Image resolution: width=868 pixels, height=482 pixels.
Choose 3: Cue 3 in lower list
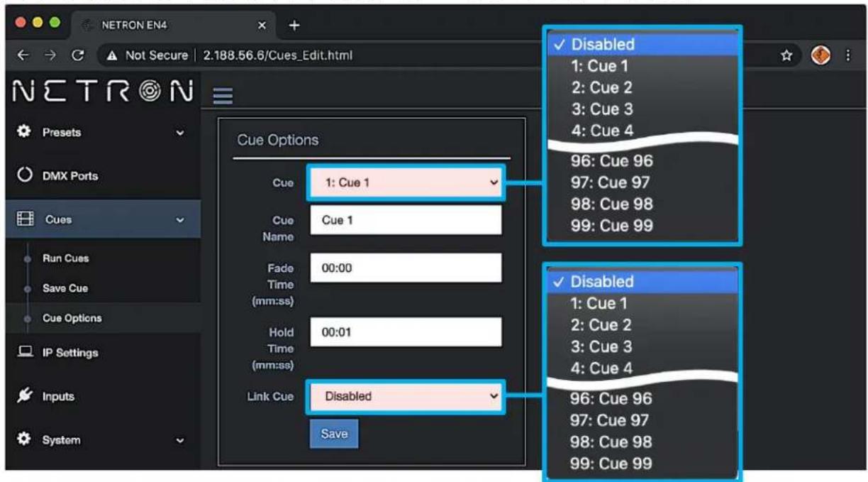(x=601, y=346)
